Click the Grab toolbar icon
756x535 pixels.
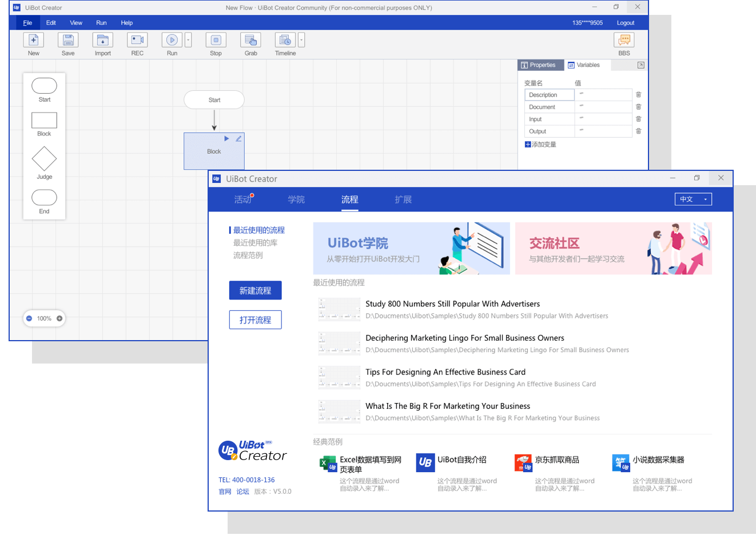(x=250, y=40)
